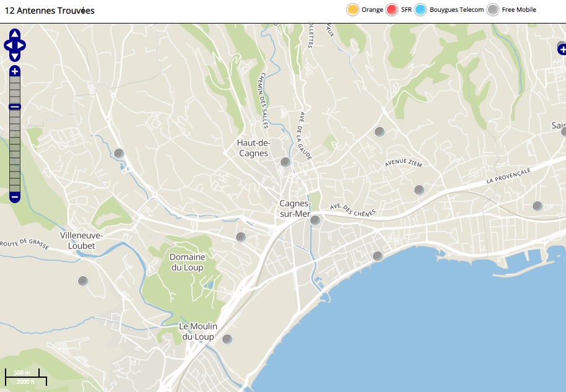Viewport: 566px width, 392px height.
Task: Pan the map north with up arrow
Action: coord(15,34)
